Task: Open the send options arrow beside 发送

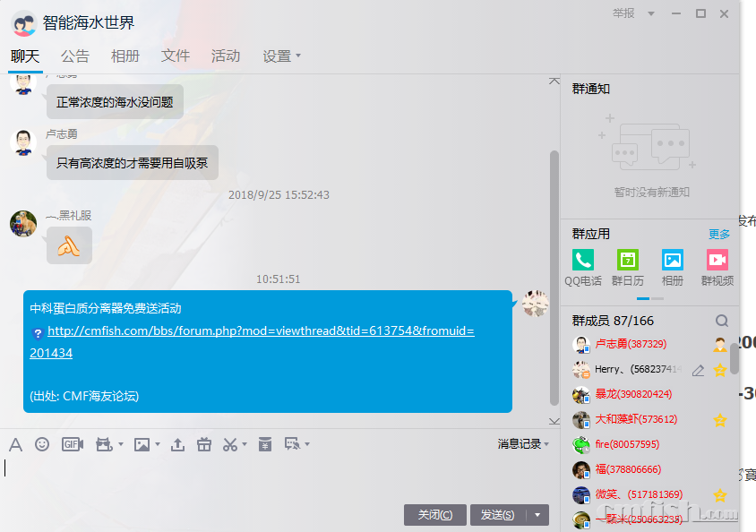Action: click(x=537, y=515)
